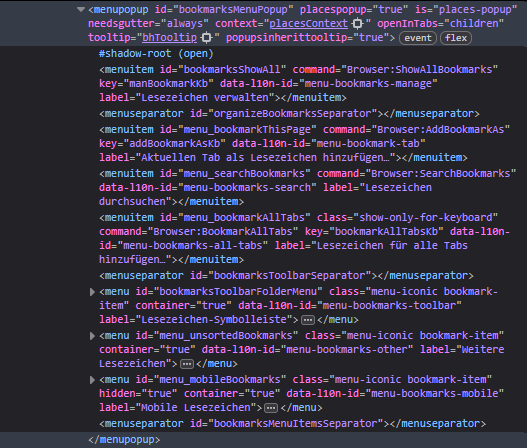The width and height of the screenshot is (527, 448).
Task: Click data-l10n-id value "menu-bookmark-tab"
Action: click(368, 144)
